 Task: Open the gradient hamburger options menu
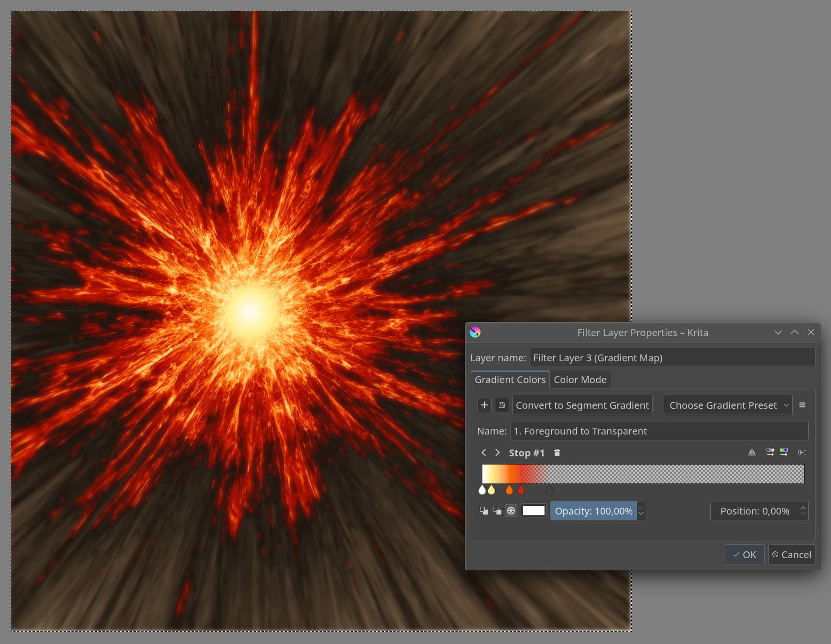(802, 405)
